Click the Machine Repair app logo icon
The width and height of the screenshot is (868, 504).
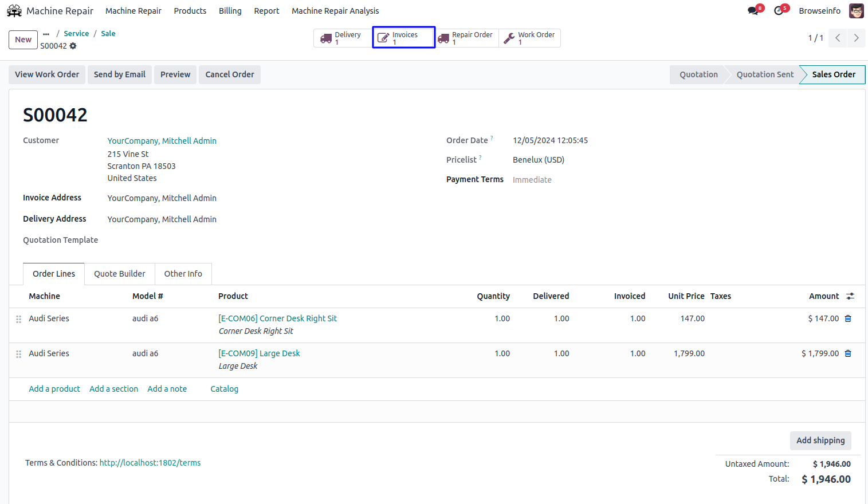[x=14, y=11]
